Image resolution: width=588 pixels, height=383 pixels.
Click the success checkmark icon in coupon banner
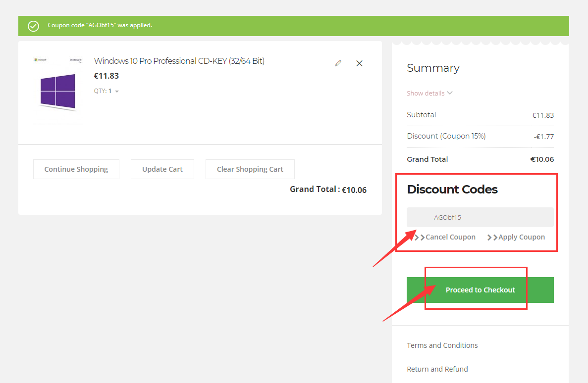(x=33, y=26)
